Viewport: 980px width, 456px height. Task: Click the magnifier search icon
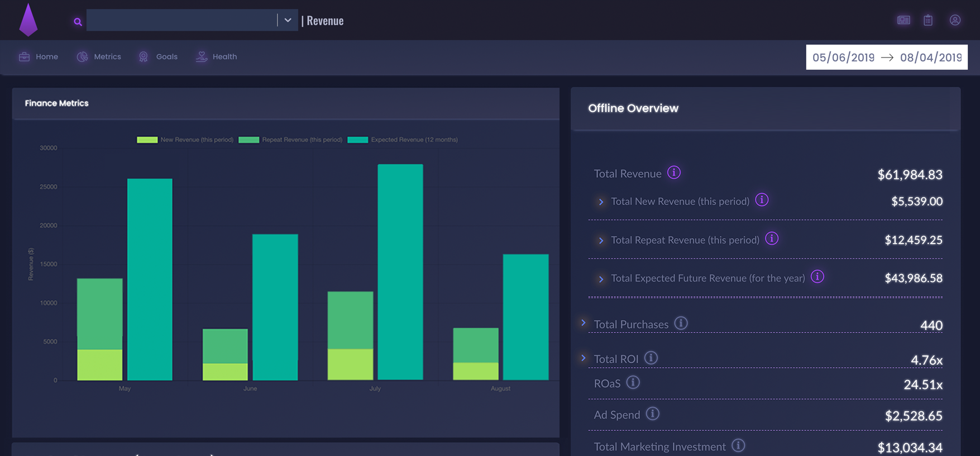(x=78, y=22)
